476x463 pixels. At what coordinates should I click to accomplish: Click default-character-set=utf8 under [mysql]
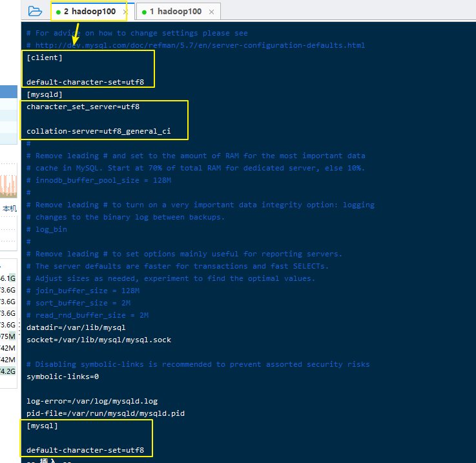coord(85,450)
